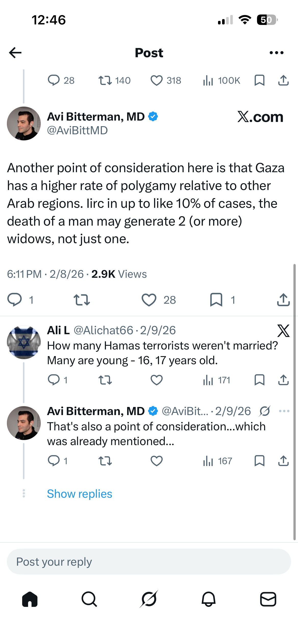Open Home tab in bottom bar
This screenshot has width=298, height=644.
30,599
